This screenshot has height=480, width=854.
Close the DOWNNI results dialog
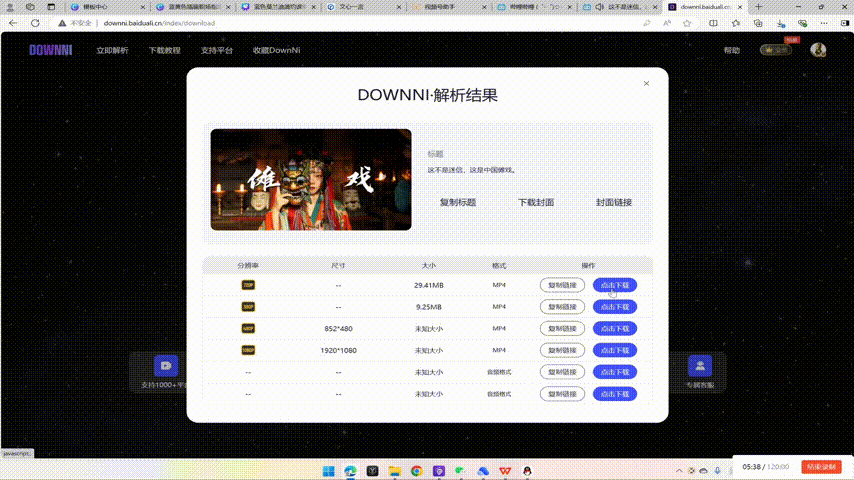tap(646, 83)
